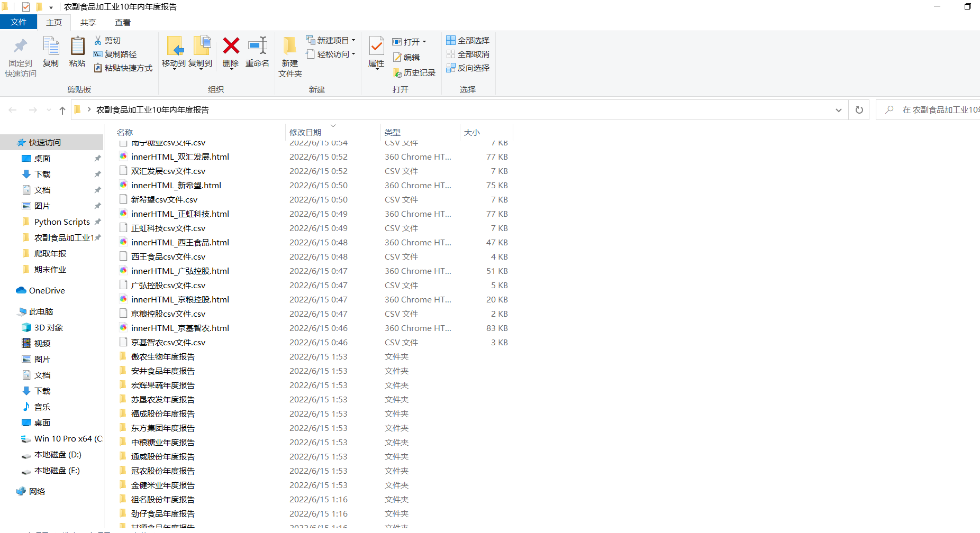The image size is (980, 533).
Task: Select file 西王食品csv文件.csv
Action: [x=168, y=256]
